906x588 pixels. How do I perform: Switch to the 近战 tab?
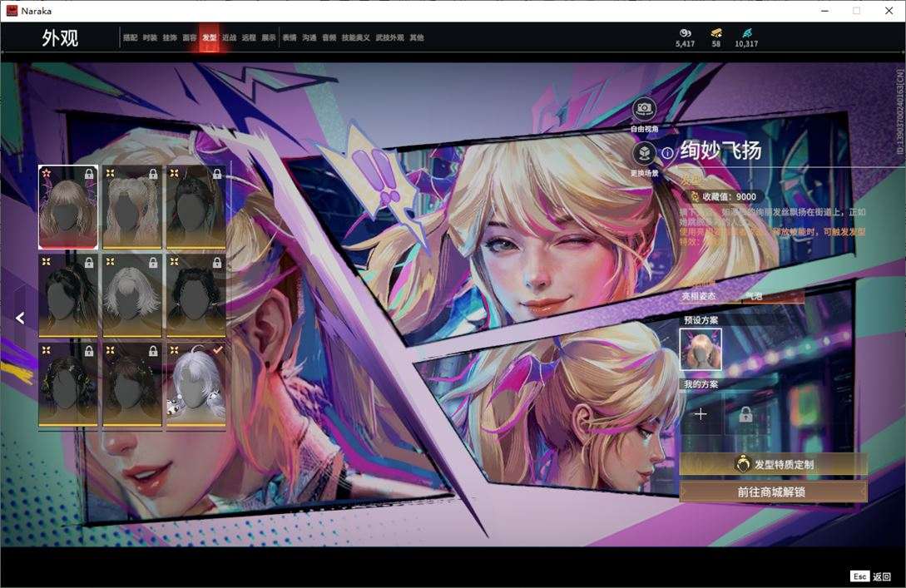coord(230,37)
